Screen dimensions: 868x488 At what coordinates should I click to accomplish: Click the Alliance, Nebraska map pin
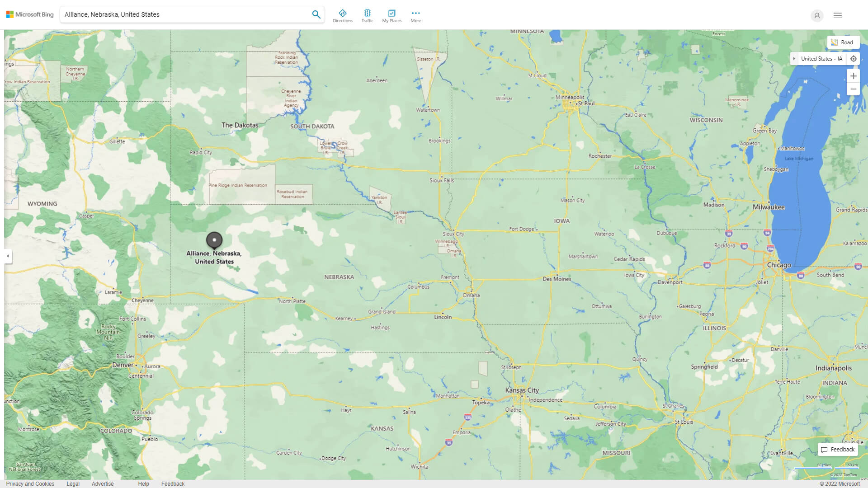click(x=214, y=241)
